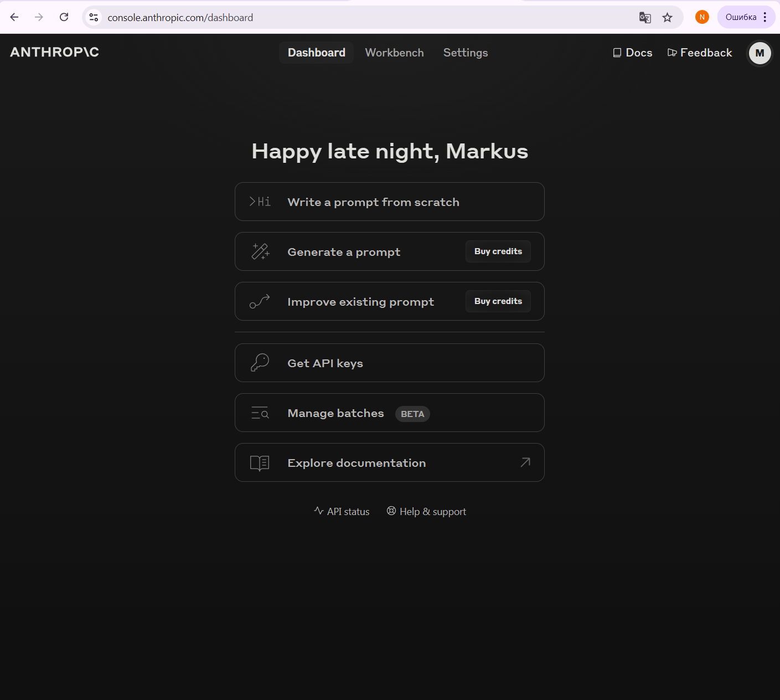Click the batches list-search icon
This screenshot has height=700, width=780.
tap(260, 413)
